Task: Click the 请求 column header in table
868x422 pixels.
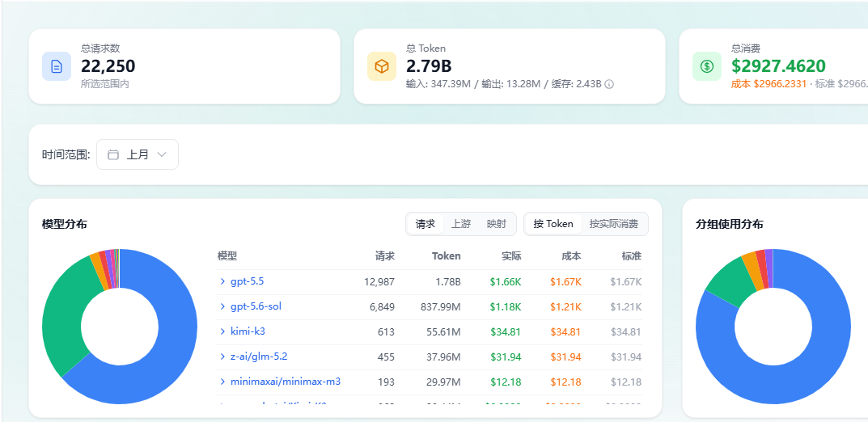Action: click(385, 256)
